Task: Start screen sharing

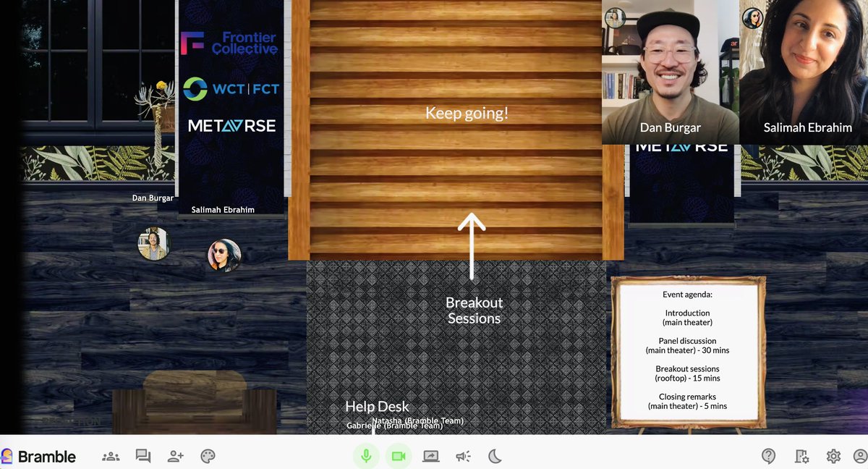Action: coord(430,456)
